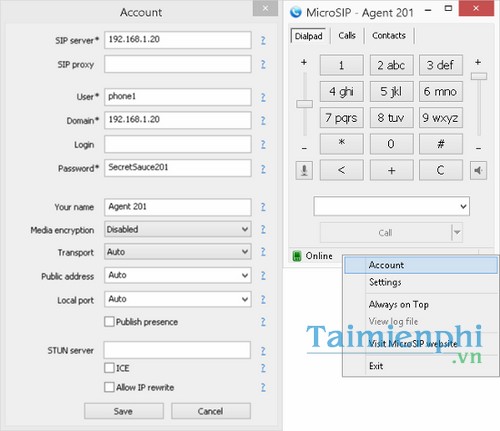Click the # key on the dialpad
Screen dimensions: 500x431
click(441, 144)
